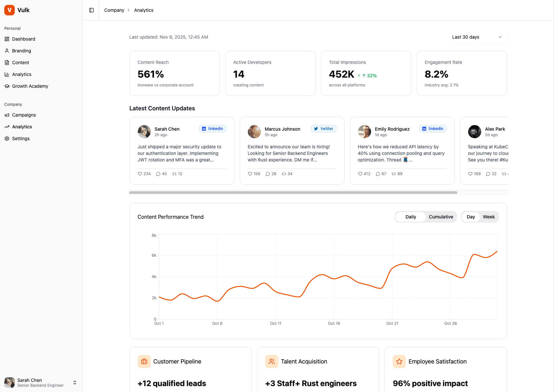Click the Company breadcrumb chevron

(x=129, y=10)
